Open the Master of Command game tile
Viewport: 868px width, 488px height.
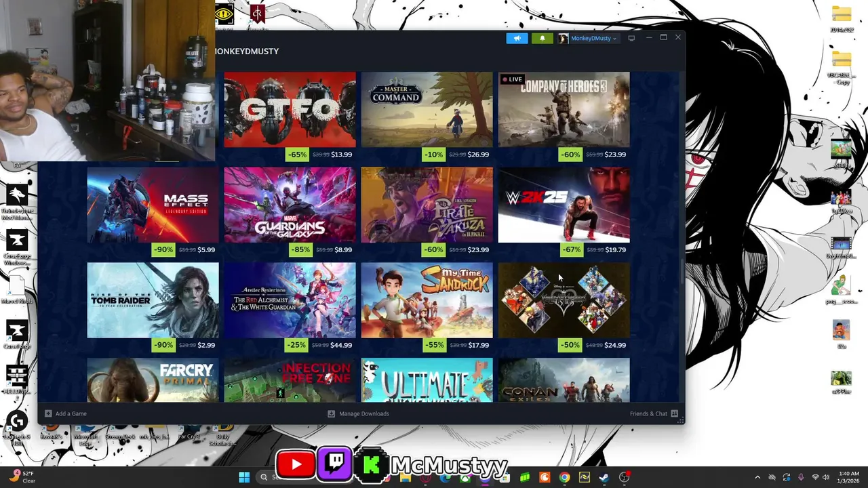click(x=427, y=109)
